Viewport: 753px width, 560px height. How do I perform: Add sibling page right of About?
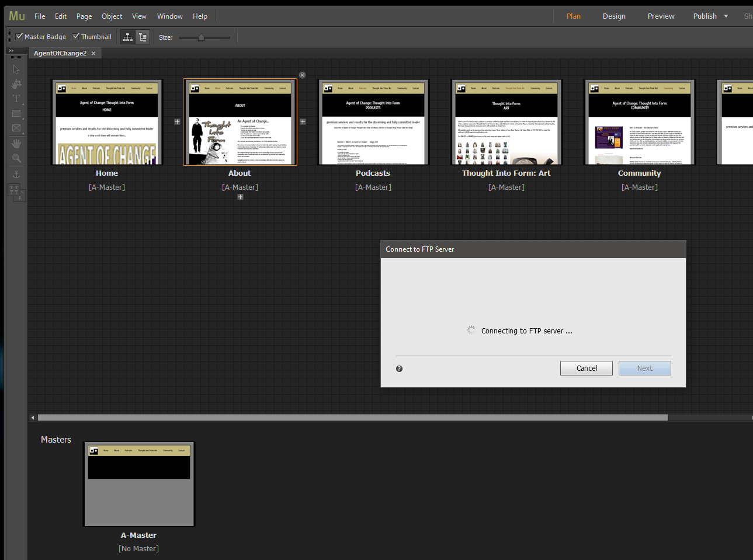303,121
